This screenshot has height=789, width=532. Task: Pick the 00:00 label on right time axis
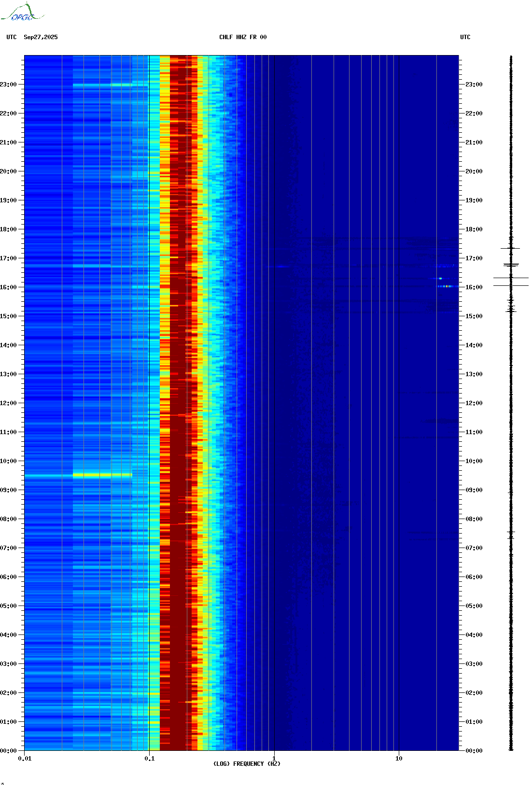[x=474, y=751]
